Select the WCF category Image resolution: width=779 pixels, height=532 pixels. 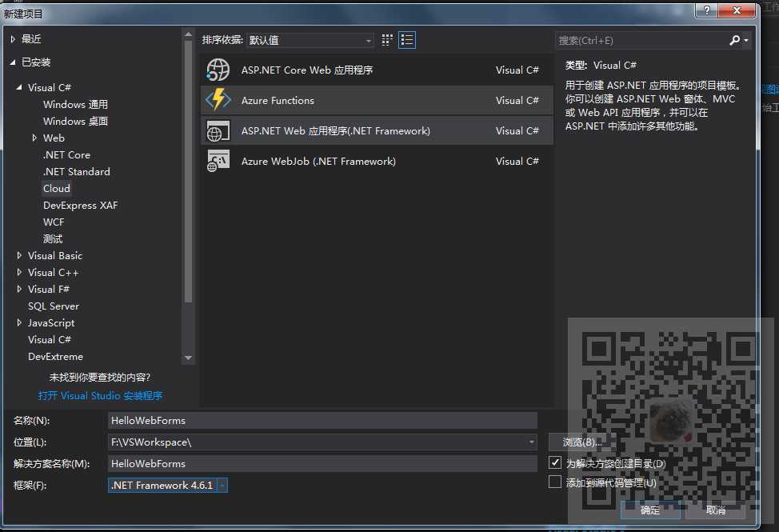54,222
